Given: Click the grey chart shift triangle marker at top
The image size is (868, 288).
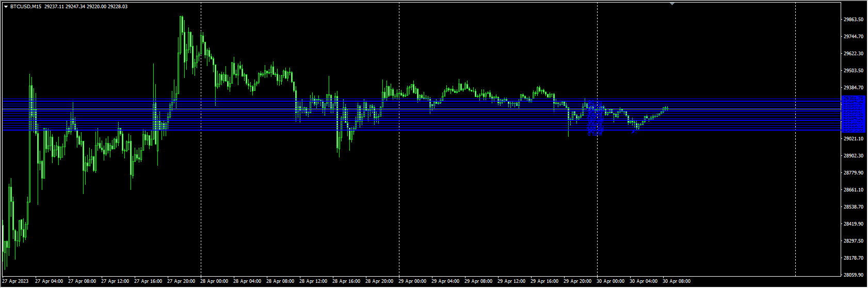Looking at the screenshot, I should coord(672,4).
